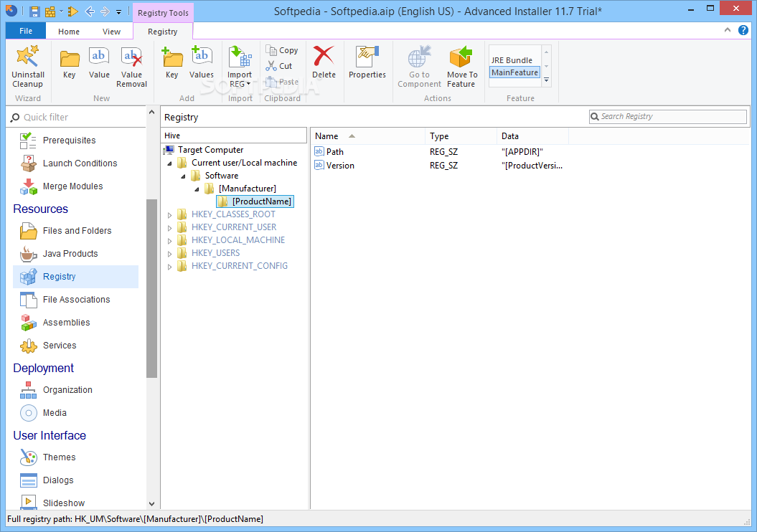757x532 pixels.
Task: Click the left panel scroll down arrow
Action: [x=151, y=504]
